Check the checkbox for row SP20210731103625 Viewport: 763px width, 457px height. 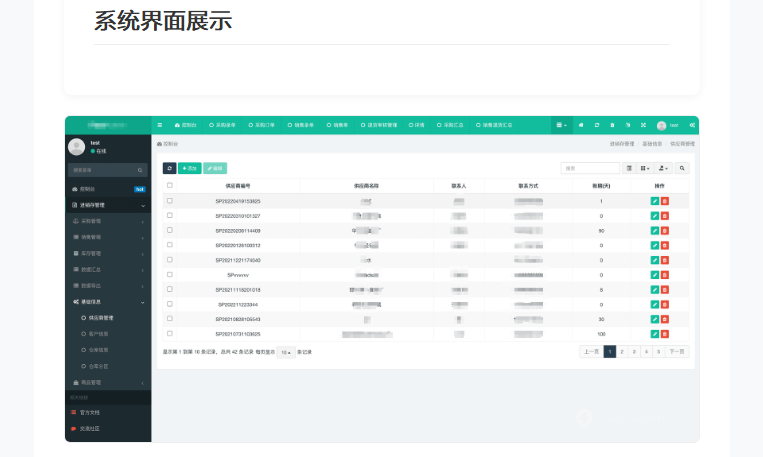tap(170, 333)
